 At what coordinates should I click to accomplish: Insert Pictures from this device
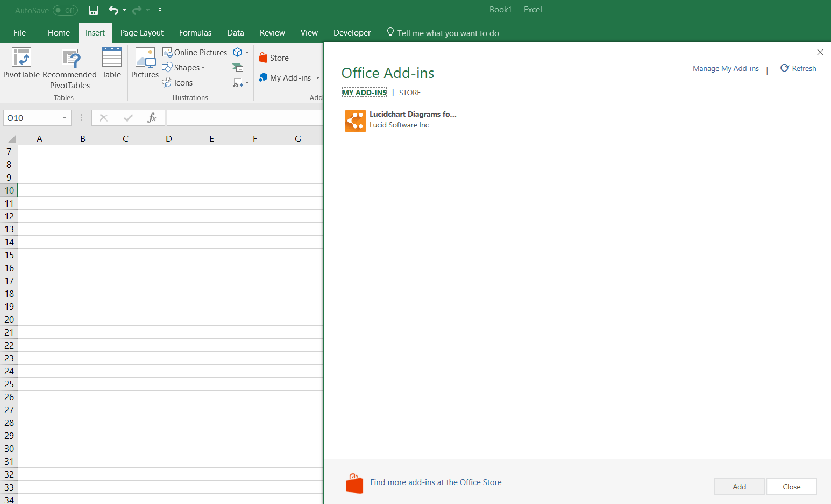click(144, 65)
